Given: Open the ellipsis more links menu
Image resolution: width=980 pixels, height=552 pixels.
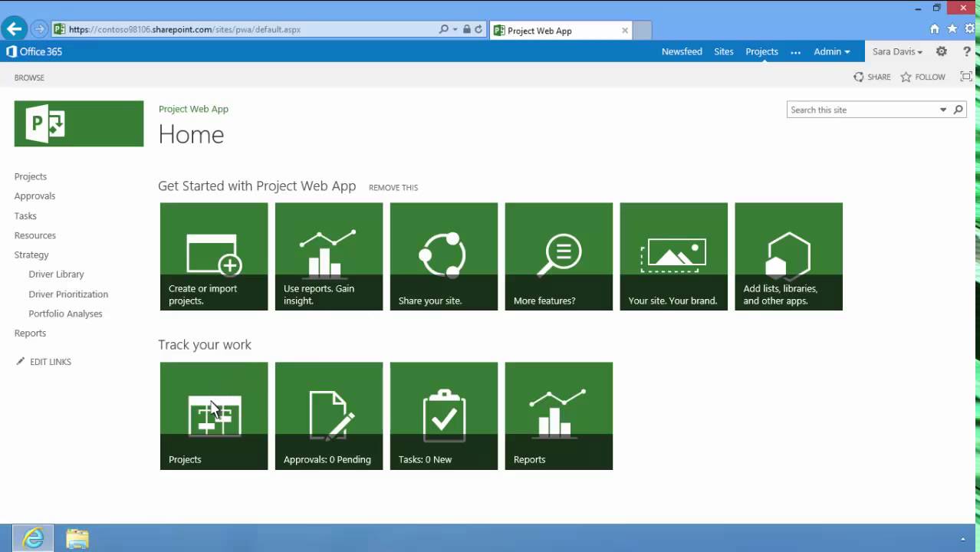Looking at the screenshot, I should 795,52.
